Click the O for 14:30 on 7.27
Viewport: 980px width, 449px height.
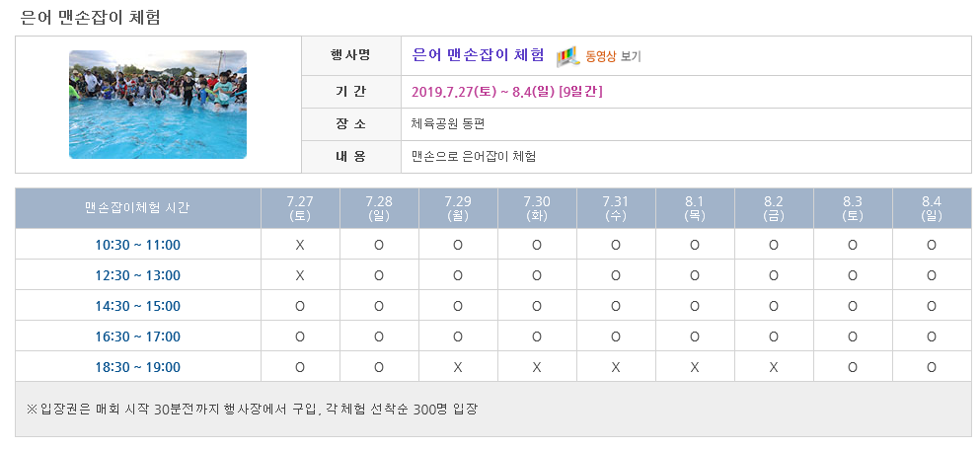pyautogui.click(x=300, y=306)
